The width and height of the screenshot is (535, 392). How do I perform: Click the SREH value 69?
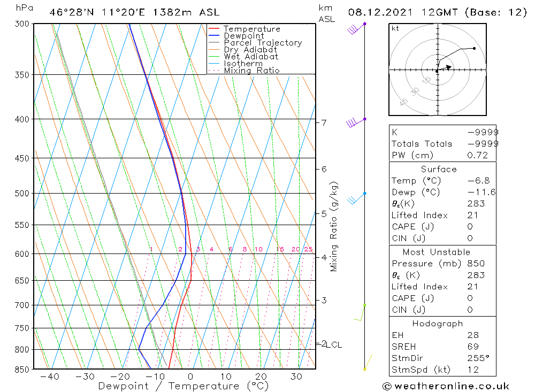pyautogui.click(x=473, y=347)
